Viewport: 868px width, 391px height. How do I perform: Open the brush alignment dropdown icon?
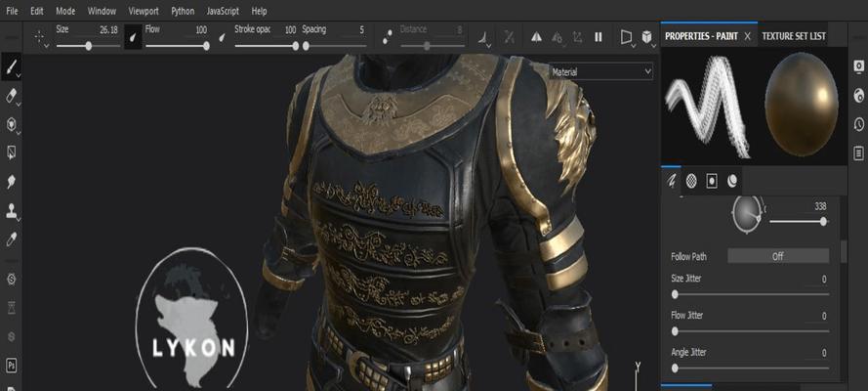(484, 38)
